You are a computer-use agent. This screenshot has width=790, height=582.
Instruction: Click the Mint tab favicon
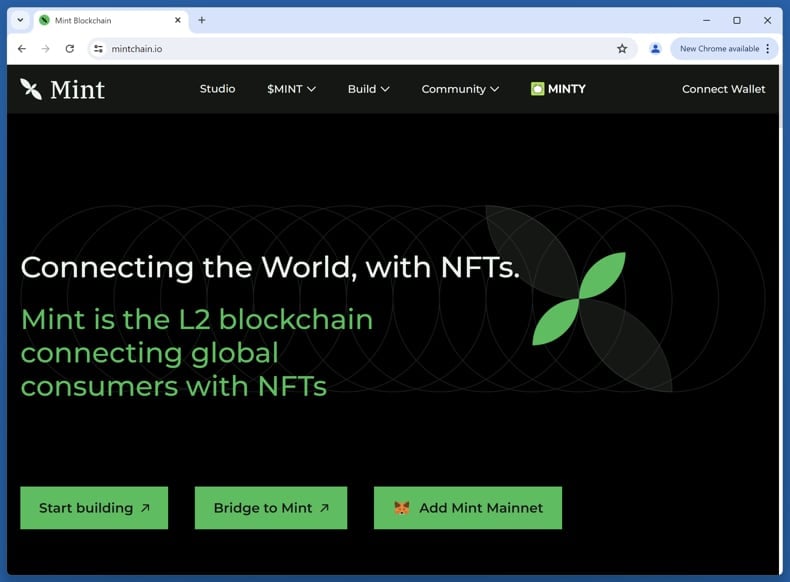pyautogui.click(x=44, y=20)
